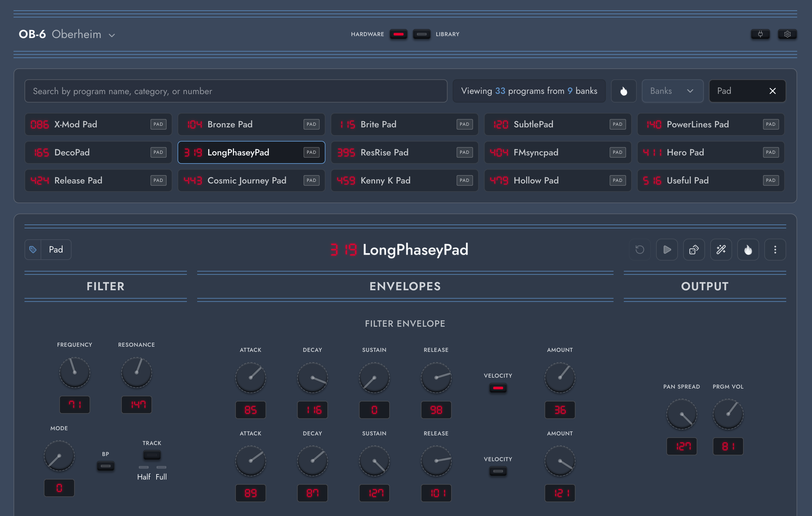Screen dimensions: 812x516
Task: Mark LongPhaseyPad as favorite with flame
Action: [x=748, y=250]
